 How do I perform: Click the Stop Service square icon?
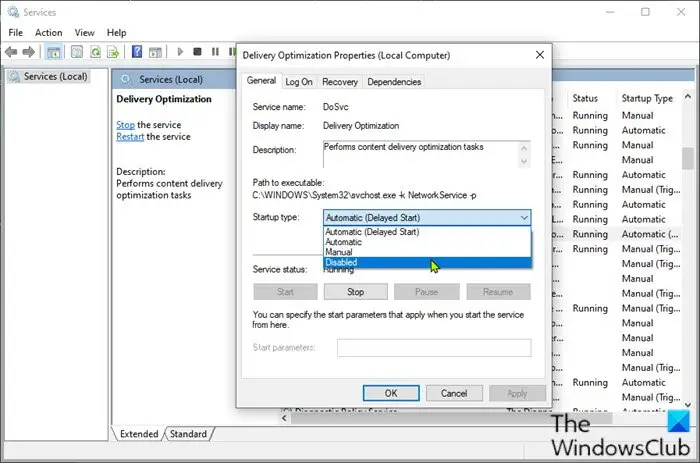[x=197, y=52]
